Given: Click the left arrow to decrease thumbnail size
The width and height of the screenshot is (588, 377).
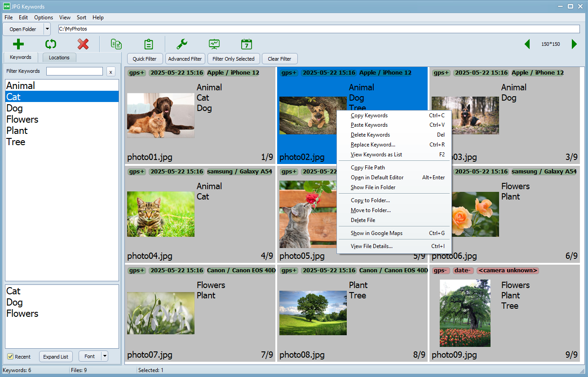Looking at the screenshot, I should 527,44.
